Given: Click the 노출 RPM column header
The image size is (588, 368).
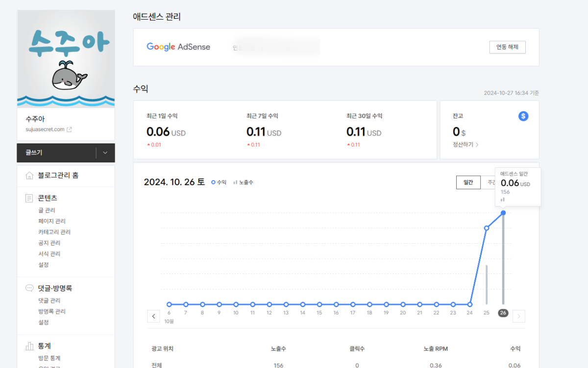Looking at the screenshot, I should coord(436,349).
